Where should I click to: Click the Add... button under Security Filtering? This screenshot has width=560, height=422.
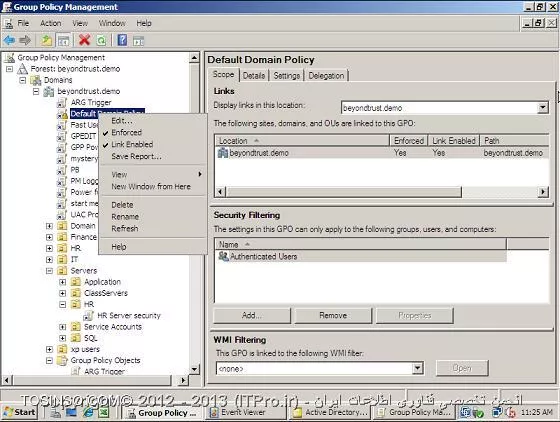tap(252, 316)
